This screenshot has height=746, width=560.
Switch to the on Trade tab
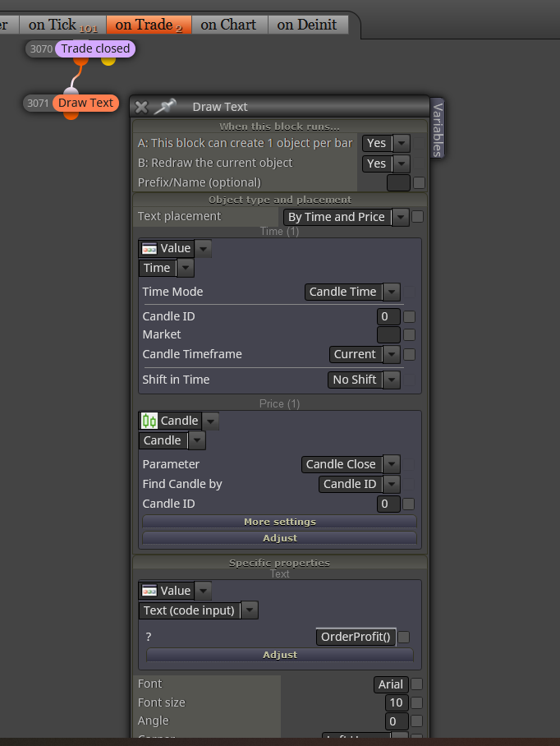(149, 25)
